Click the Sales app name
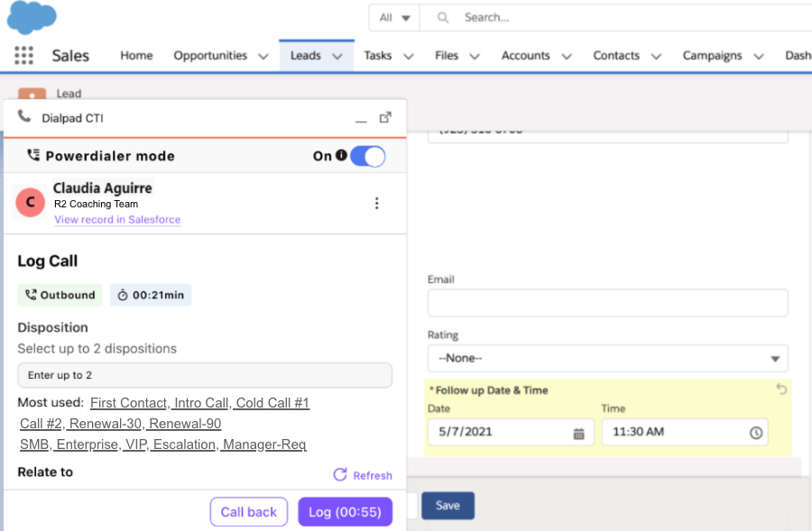The width and height of the screenshot is (812, 531). (70, 55)
